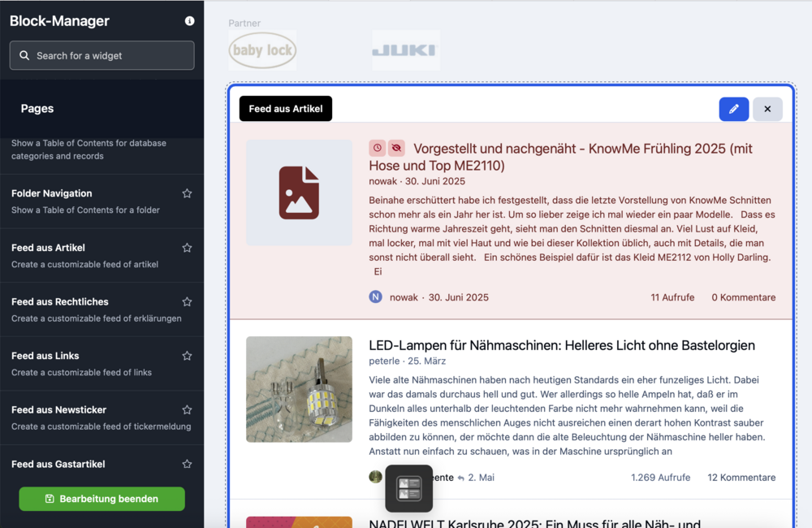Click 1.269 Aufrufe on LED article
812x528 pixels.
pyautogui.click(x=660, y=477)
